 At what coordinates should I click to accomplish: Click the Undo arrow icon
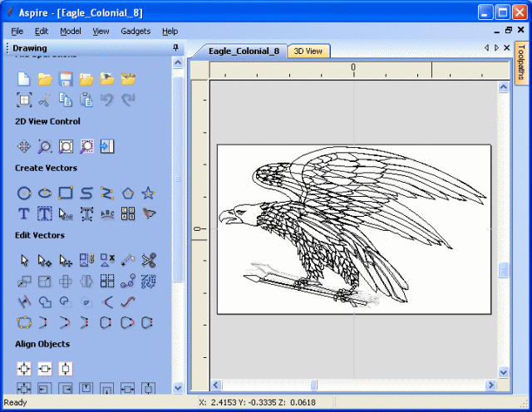[107, 100]
